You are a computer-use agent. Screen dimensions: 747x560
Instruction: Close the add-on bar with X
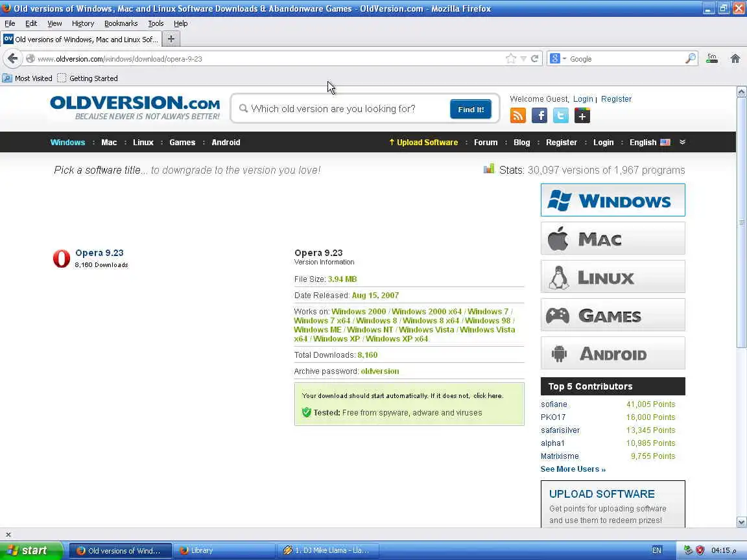pyautogui.click(x=8, y=535)
